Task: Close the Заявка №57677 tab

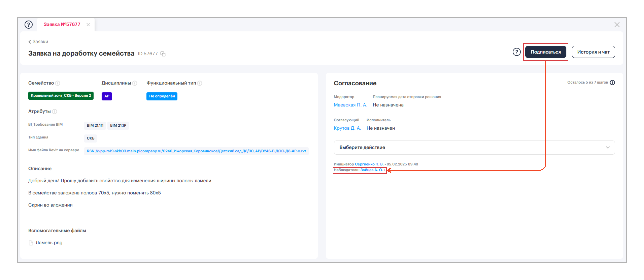Action: (88, 25)
